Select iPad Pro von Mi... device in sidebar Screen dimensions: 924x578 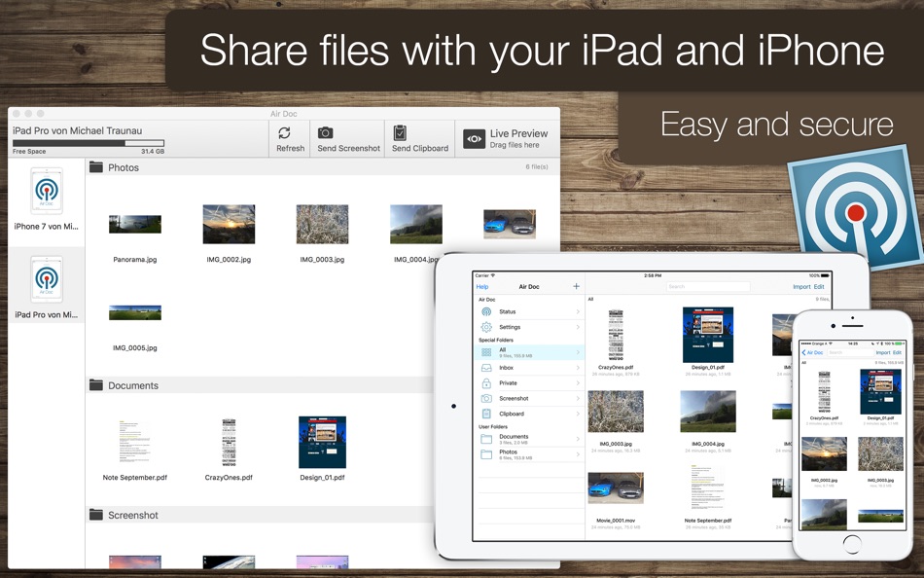(x=47, y=287)
